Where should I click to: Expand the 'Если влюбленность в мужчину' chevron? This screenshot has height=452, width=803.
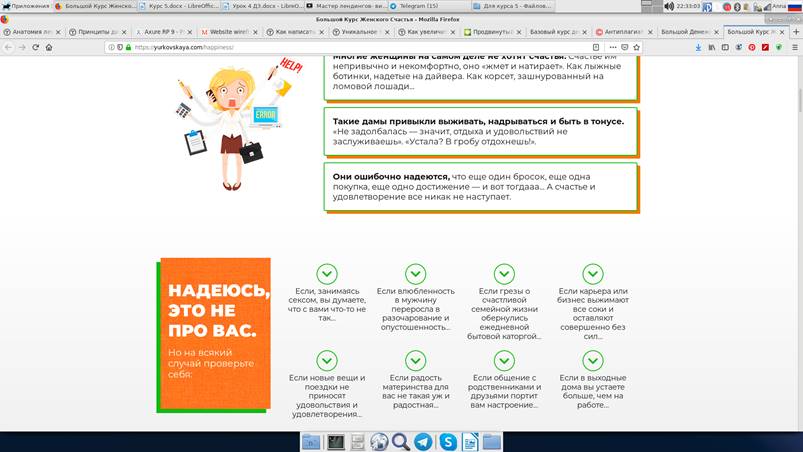(x=415, y=274)
